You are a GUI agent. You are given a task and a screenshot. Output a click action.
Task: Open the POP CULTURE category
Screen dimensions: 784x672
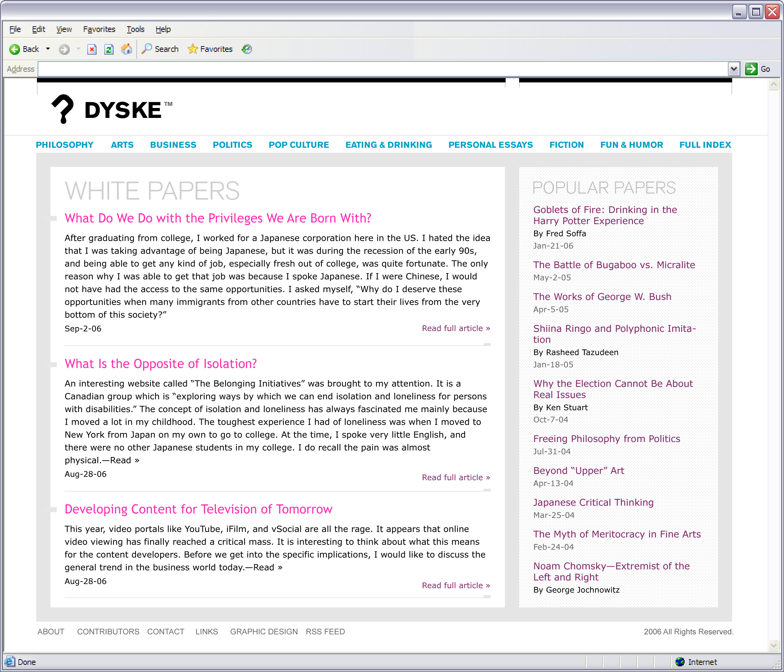click(x=299, y=145)
